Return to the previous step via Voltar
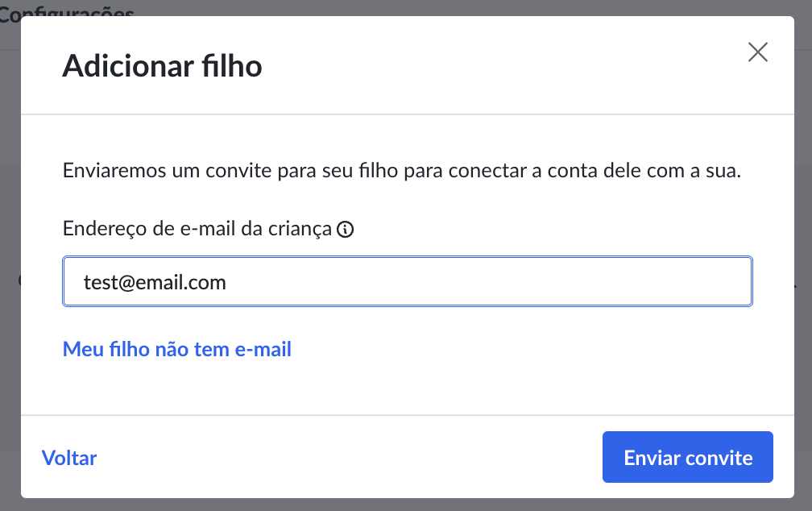Image resolution: width=812 pixels, height=511 pixels. pyautogui.click(x=69, y=458)
